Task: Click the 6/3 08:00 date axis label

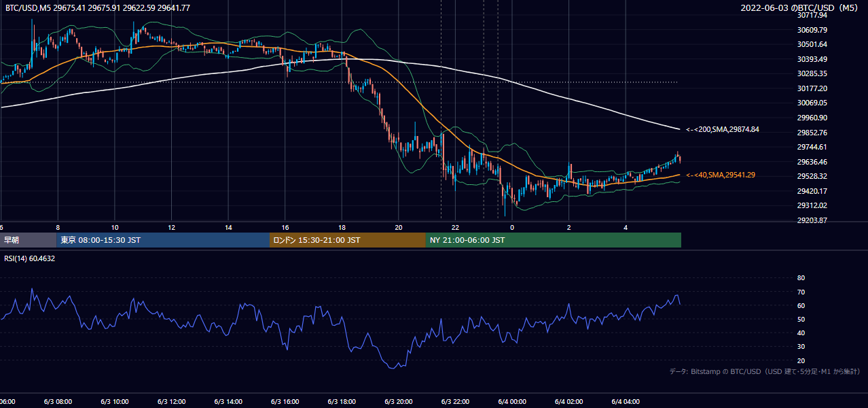Action: [x=58, y=402]
